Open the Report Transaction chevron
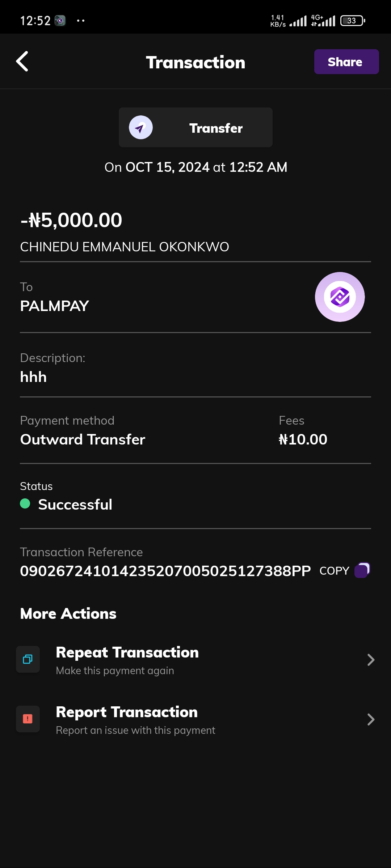Screen dimensions: 391x868 [x=371, y=719]
